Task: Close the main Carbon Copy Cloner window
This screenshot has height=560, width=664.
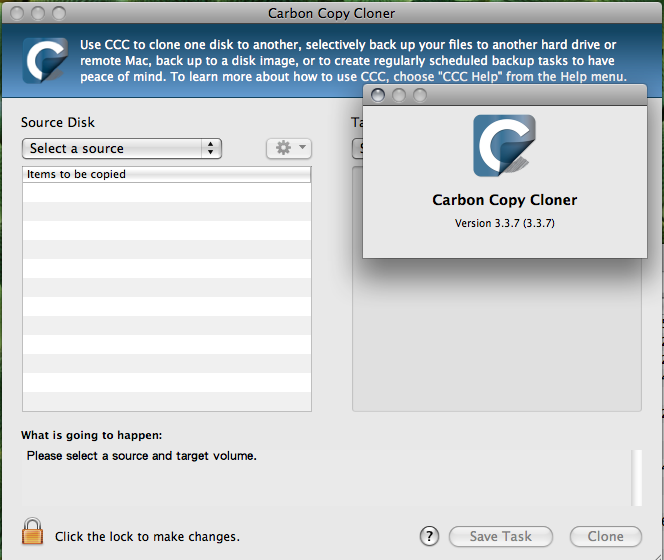Action: [x=17, y=13]
